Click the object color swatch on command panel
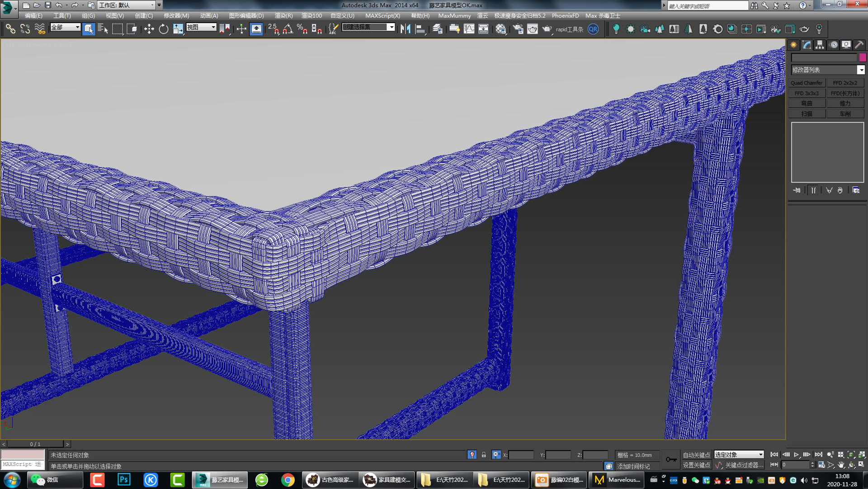The image size is (868, 489). click(x=863, y=58)
